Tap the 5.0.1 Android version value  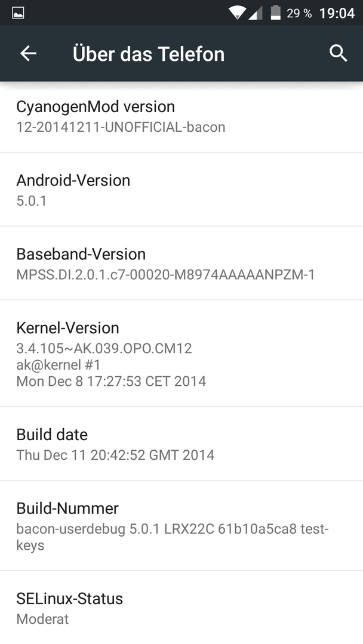31,201
